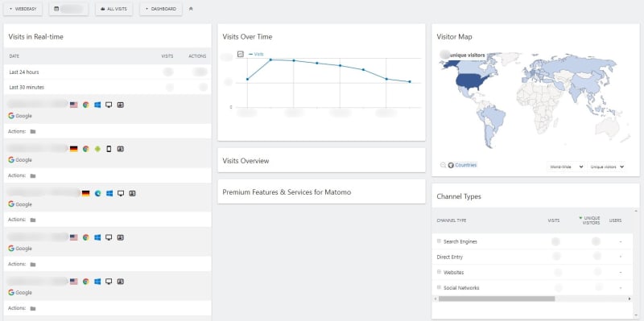Open the ALL VISITS segment selector
The image size is (644, 321).
pos(114,9)
